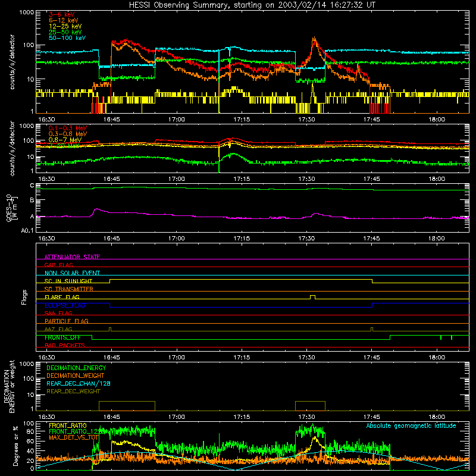Image resolution: width=476 pixels, height=476 pixels.
Task: Click the 0.3-0.8 MeV legend label
Action: [x=68, y=134]
